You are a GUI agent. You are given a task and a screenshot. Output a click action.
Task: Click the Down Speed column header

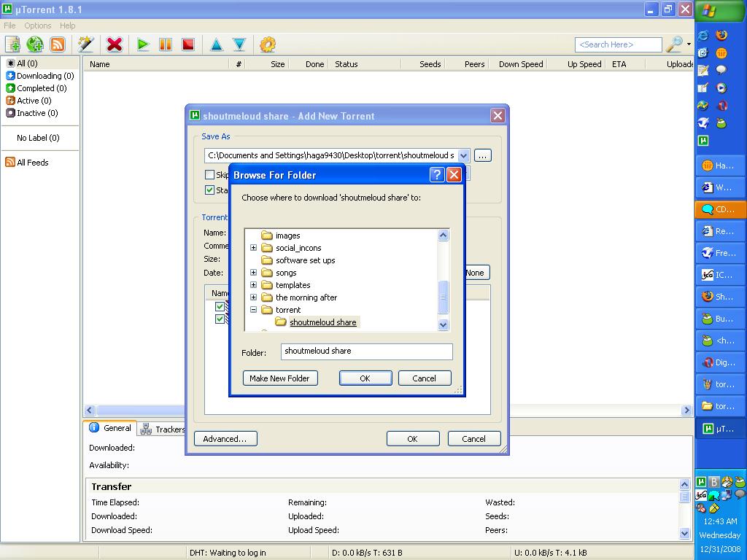516,64
